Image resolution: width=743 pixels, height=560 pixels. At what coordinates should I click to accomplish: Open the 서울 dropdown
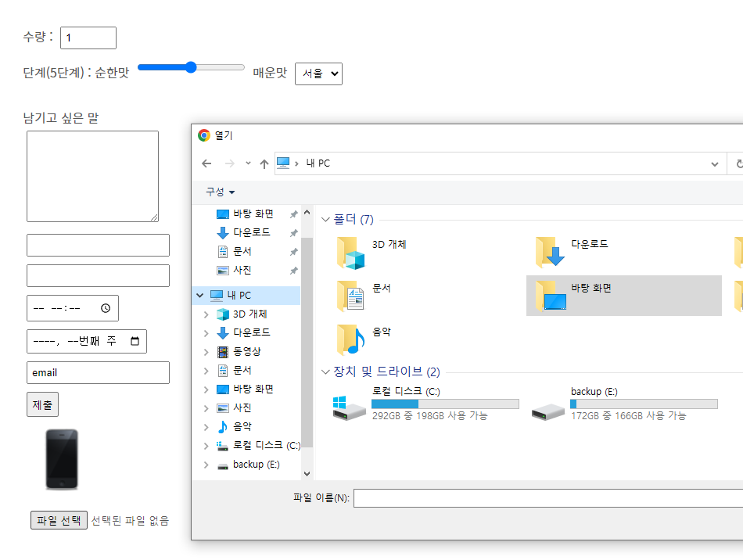point(318,74)
